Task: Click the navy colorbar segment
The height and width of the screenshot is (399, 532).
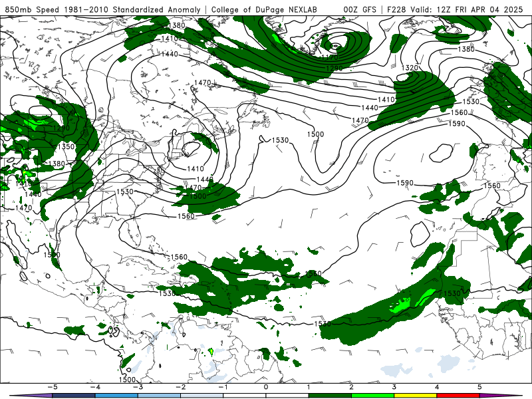Action: pos(74,396)
